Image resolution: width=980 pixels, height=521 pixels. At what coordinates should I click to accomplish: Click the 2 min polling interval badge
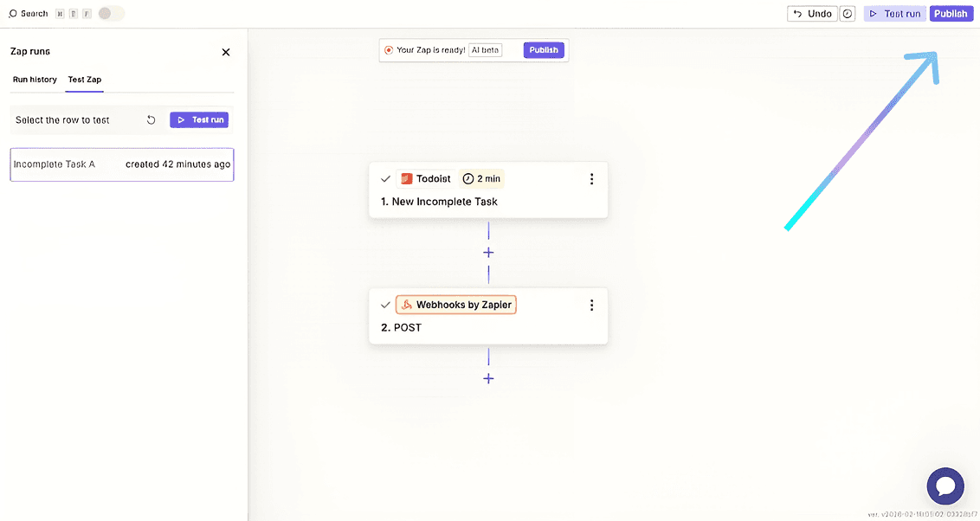[481, 178]
